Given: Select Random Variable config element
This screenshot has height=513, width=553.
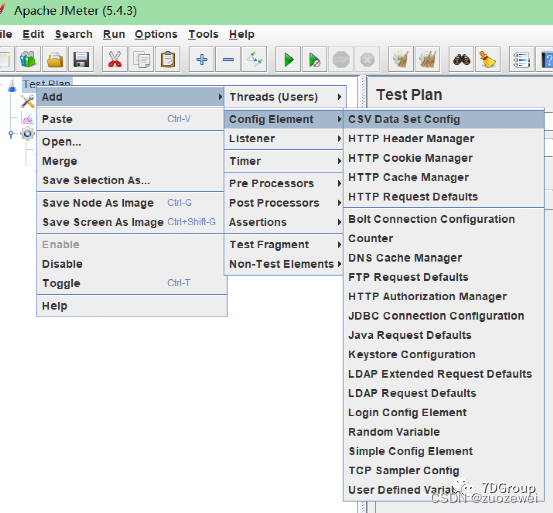Looking at the screenshot, I should (x=444, y=432).
